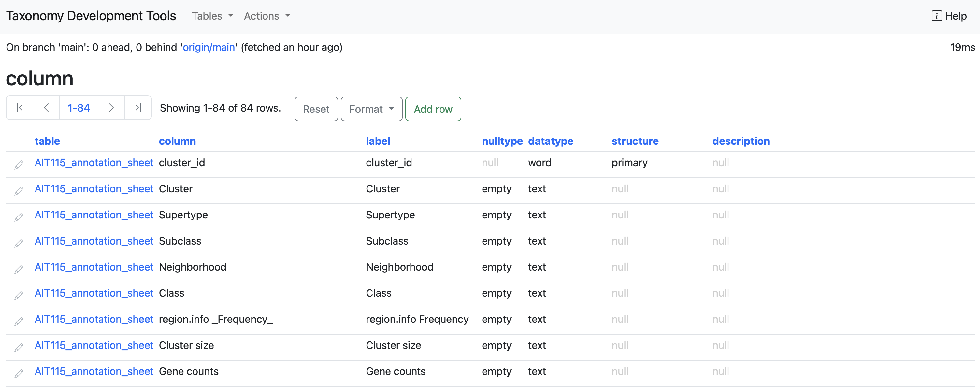The width and height of the screenshot is (980, 388).
Task: Go to previous page arrow
Action: [x=46, y=108]
